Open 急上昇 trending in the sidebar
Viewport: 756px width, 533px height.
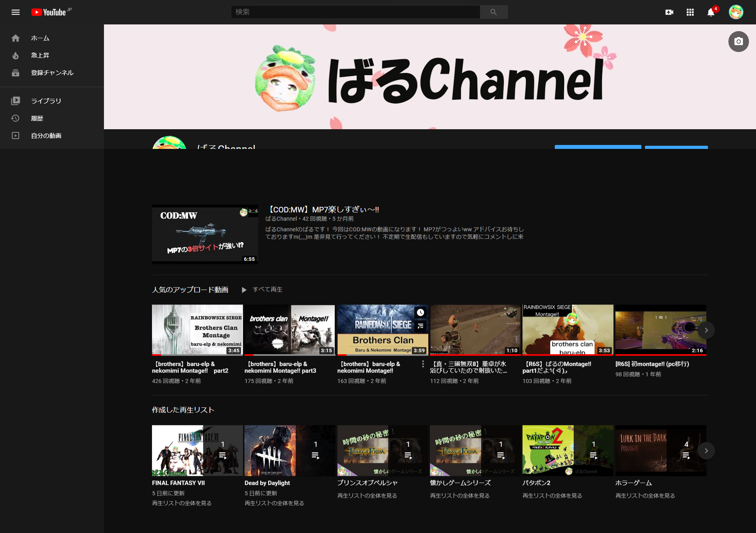click(40, 56)
